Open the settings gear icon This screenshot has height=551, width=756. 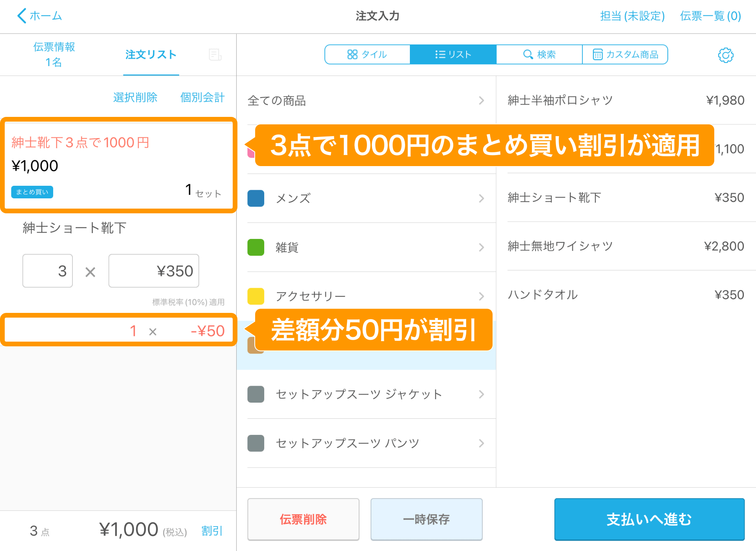pos(725,55)
